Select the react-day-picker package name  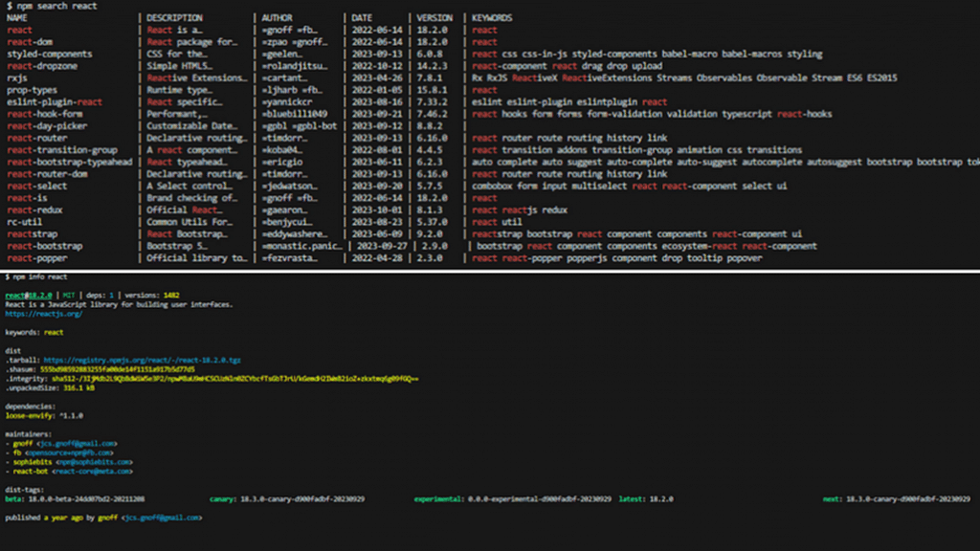click(47, 125)
